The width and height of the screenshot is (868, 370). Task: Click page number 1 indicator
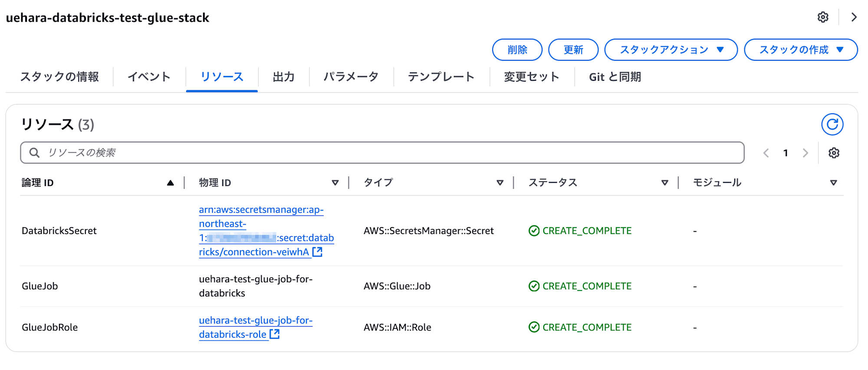(786, 153)
